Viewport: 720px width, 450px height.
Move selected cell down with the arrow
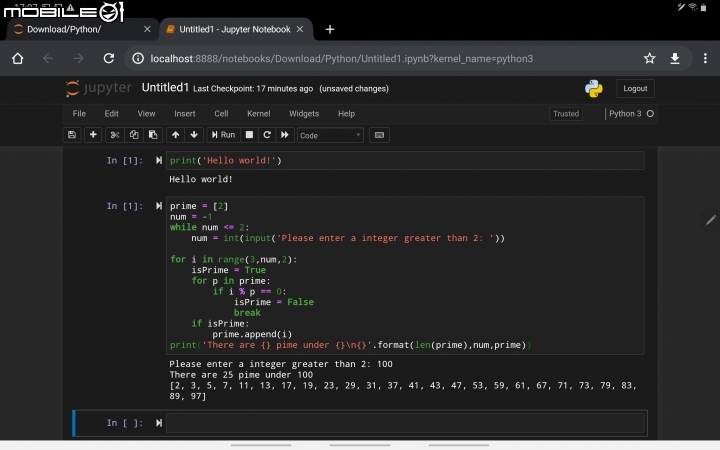[x=194, y=135]
